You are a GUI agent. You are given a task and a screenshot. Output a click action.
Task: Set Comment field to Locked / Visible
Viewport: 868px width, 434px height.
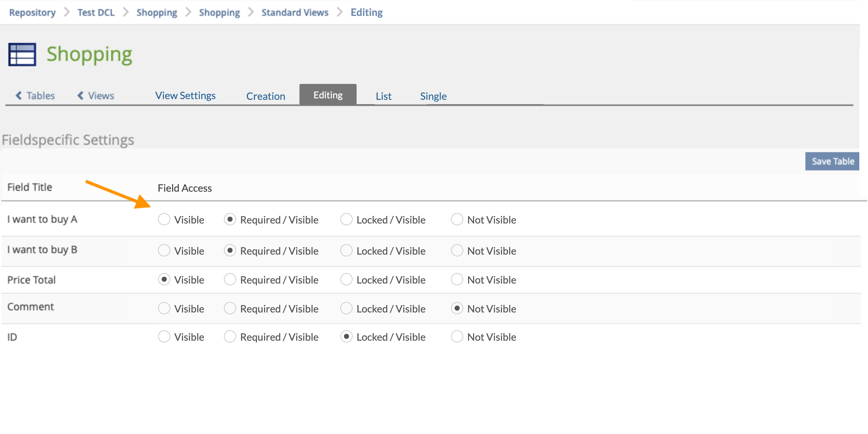coord(346,308)
